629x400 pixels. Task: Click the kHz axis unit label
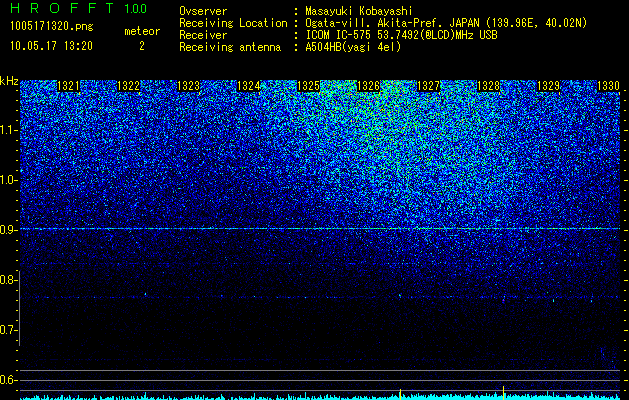click(x=9, y=81)
